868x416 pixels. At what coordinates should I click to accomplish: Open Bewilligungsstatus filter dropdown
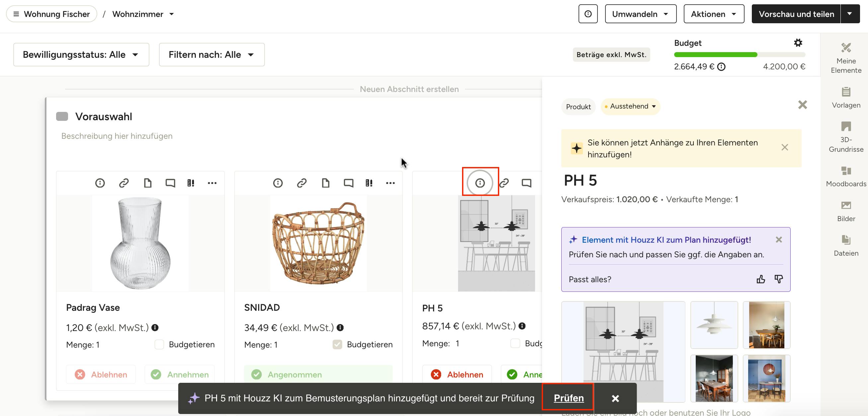tap(81, 54)
